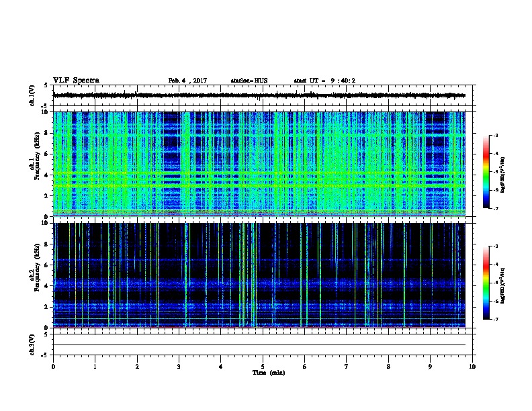Viewport: 532px width, 411px height.
Task: Click the "-3" label on the ch.1 color scale
Action: coord(495,136)
